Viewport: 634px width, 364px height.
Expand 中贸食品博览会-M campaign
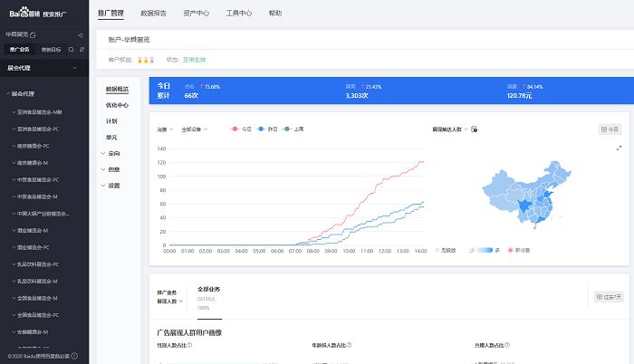coord(14,196)
